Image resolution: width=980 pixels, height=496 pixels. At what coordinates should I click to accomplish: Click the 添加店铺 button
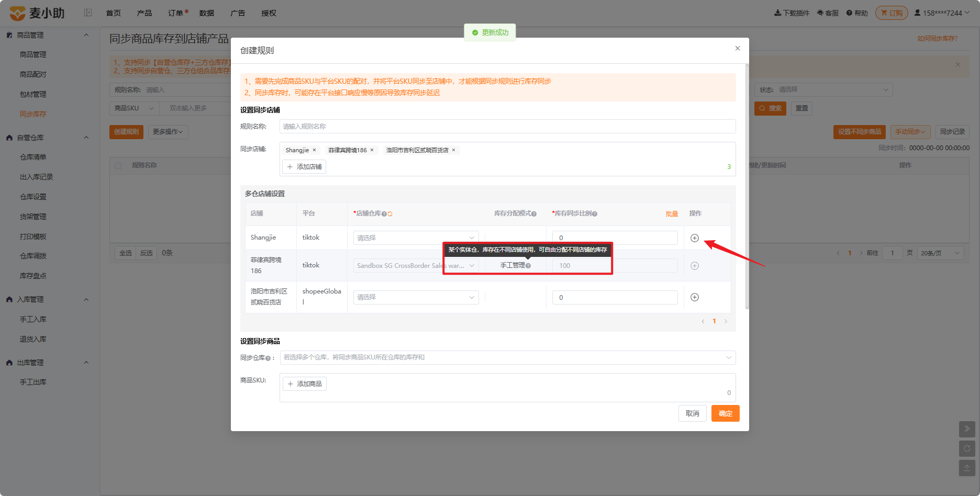304,167
